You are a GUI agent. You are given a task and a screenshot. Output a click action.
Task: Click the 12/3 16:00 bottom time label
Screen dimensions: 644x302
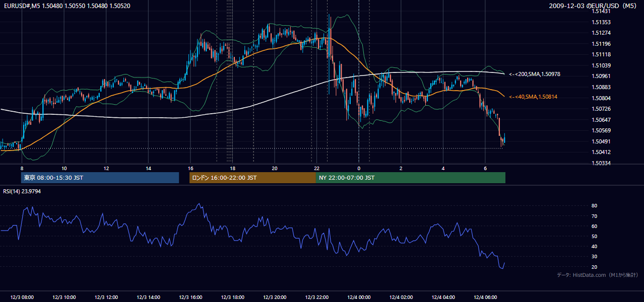click(x=190, y=297)
